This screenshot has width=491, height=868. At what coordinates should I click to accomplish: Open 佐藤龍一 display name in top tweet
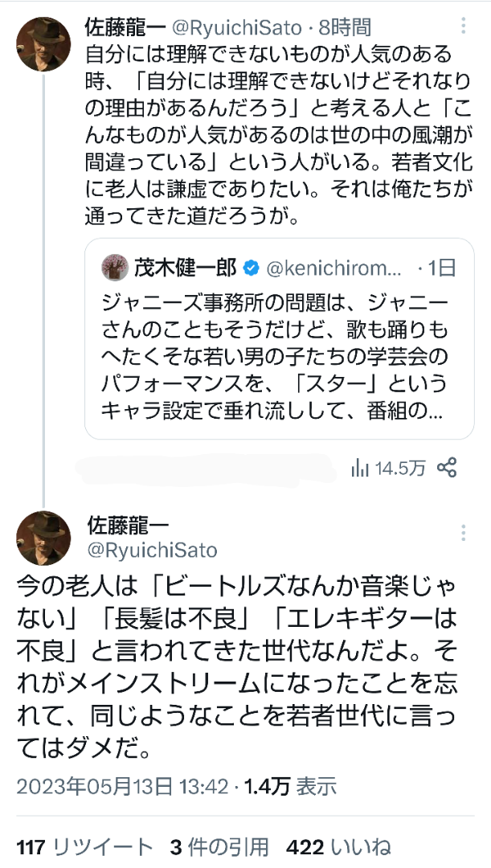(x=125, y=29)
